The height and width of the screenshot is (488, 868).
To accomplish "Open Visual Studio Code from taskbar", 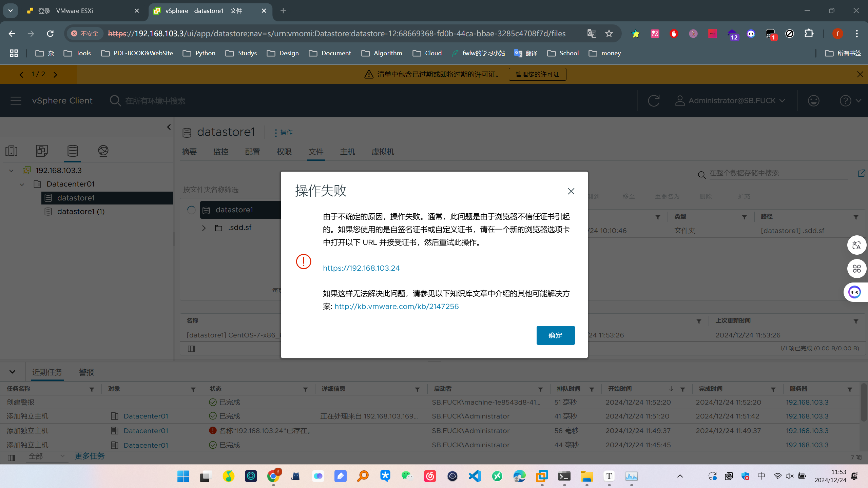I will (475, 476).
